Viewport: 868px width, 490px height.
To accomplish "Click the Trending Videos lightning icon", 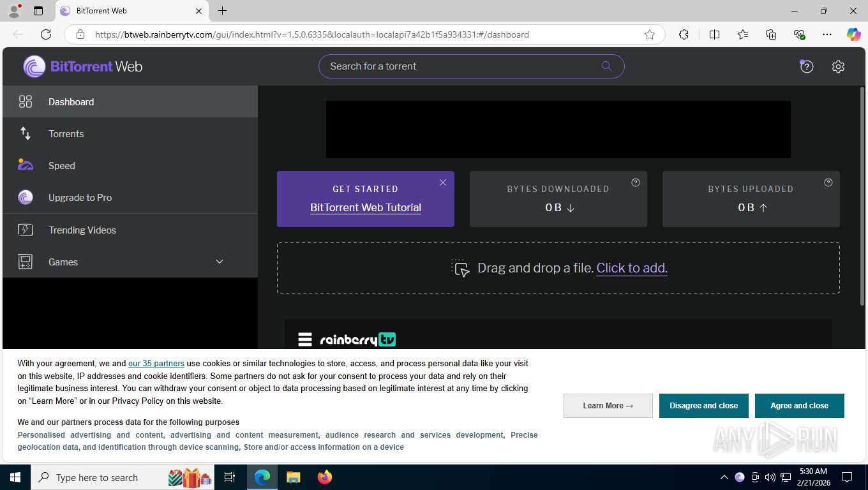I will click(x=26, y=230).
